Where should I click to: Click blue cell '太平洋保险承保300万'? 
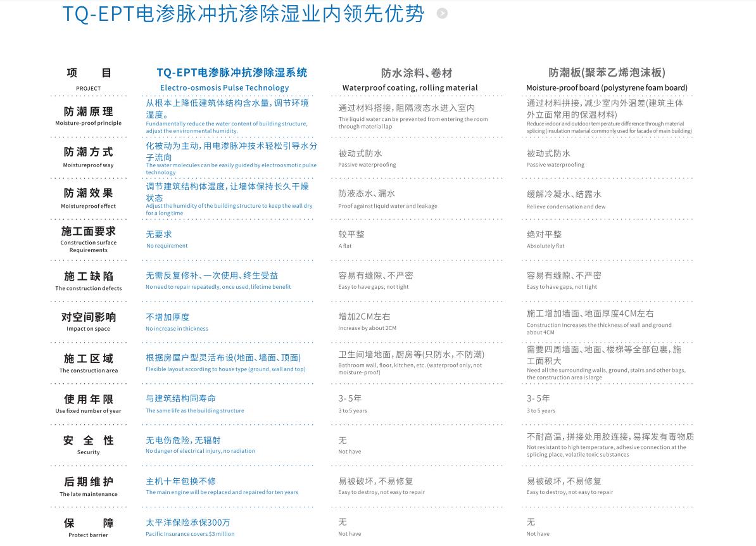point(188,523)
